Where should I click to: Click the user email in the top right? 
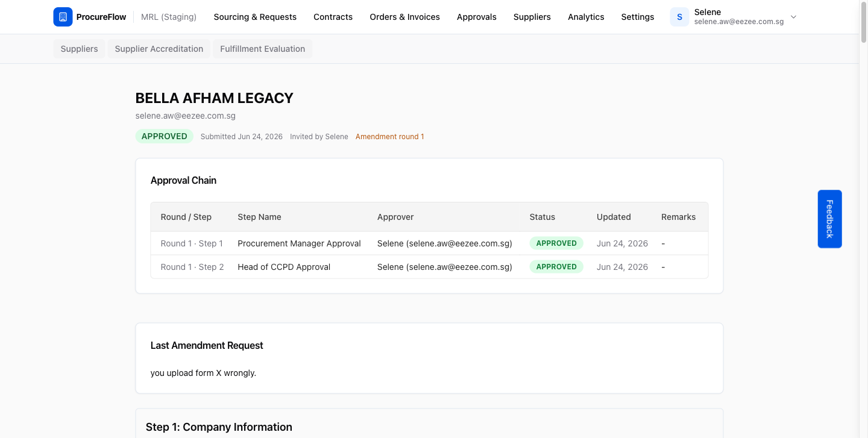pos(739,22)
